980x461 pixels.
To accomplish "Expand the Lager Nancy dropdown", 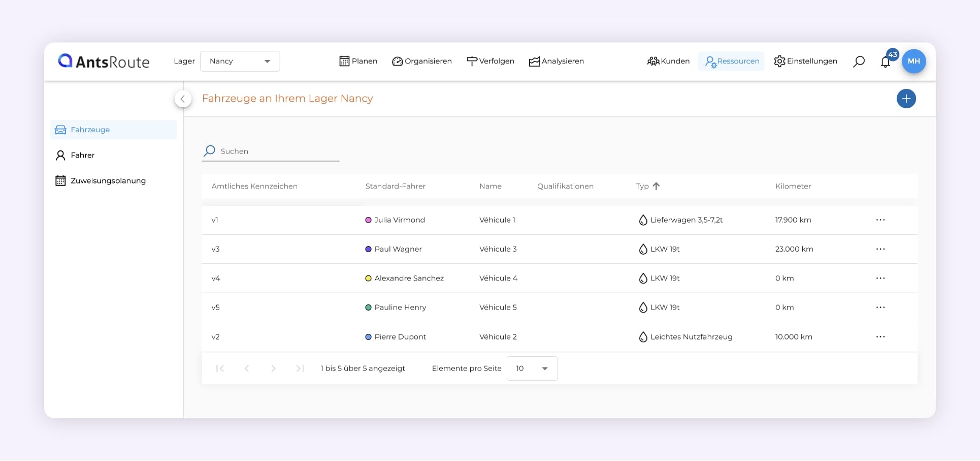I will (240, 62).
